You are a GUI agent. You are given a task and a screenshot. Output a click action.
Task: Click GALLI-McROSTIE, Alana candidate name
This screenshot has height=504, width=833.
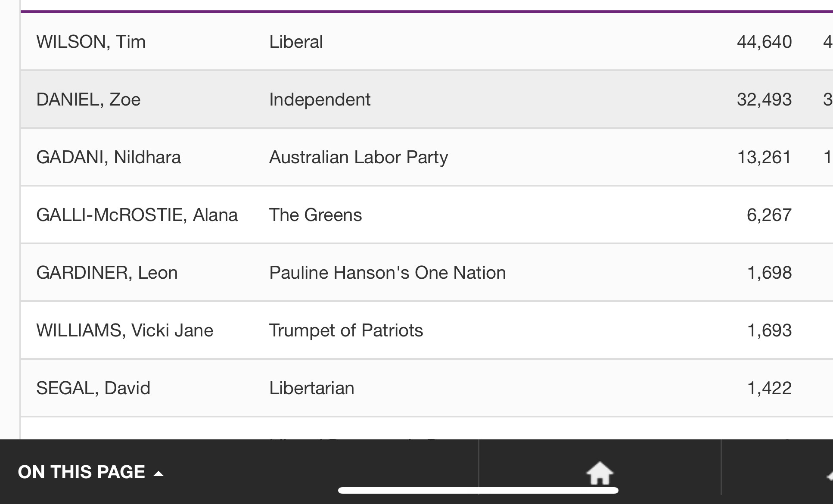137,215
